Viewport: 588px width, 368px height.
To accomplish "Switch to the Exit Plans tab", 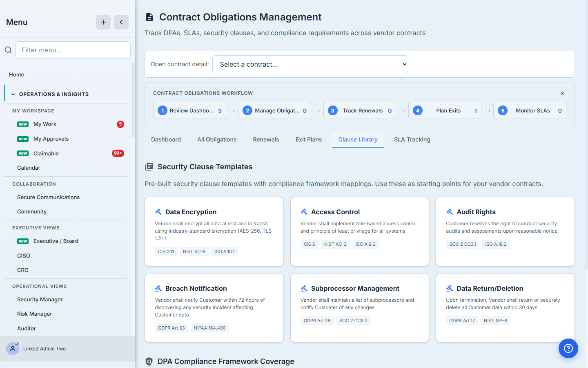I will click(x=309, y=139).
